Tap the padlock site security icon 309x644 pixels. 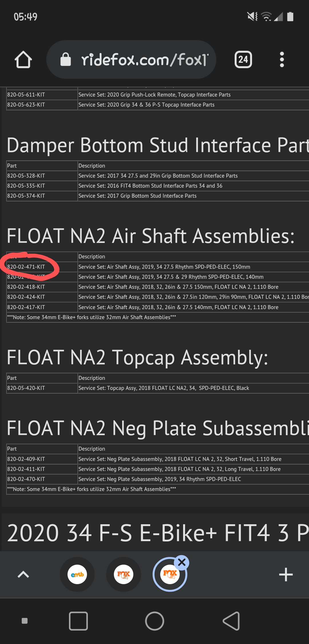tap(66, 60)
